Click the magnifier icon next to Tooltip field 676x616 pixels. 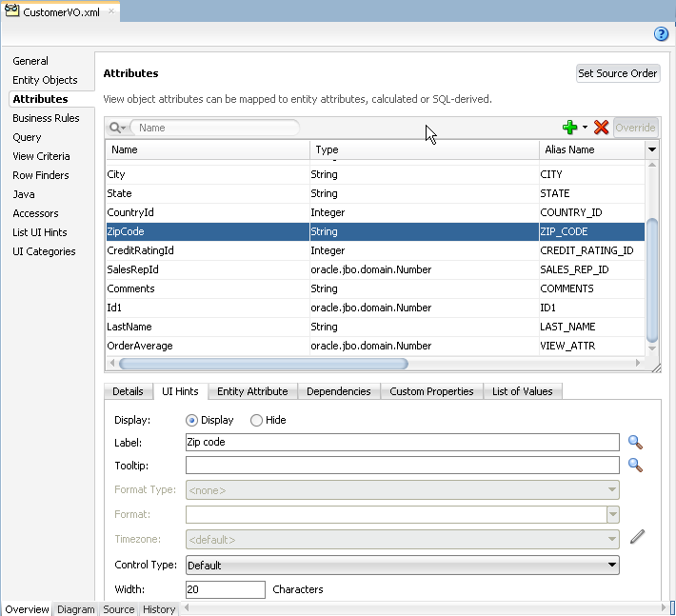635,466
